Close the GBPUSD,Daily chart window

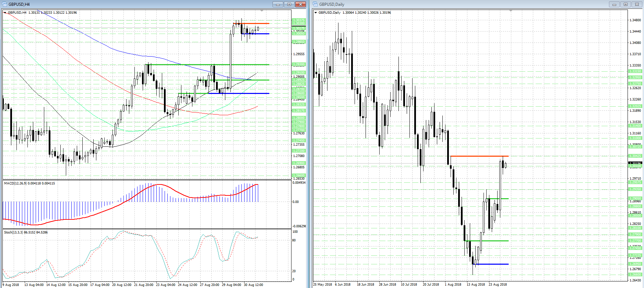[x=637, y=4]
